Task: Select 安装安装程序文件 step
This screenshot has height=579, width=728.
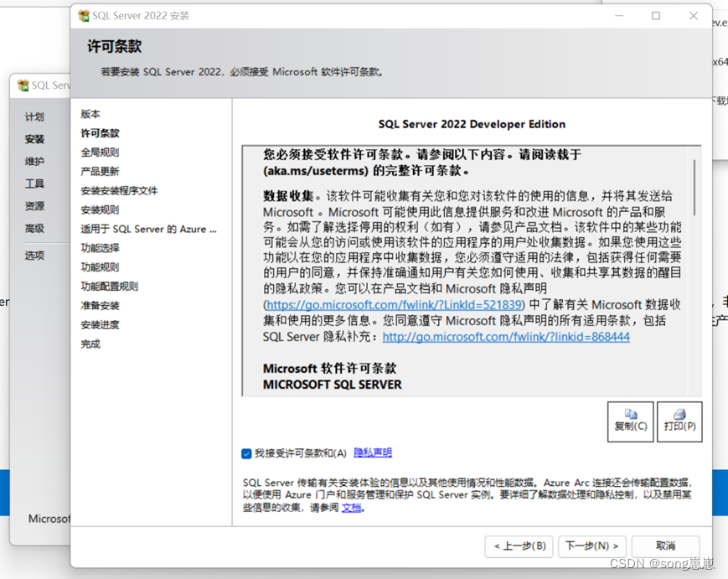Action: 119,191
